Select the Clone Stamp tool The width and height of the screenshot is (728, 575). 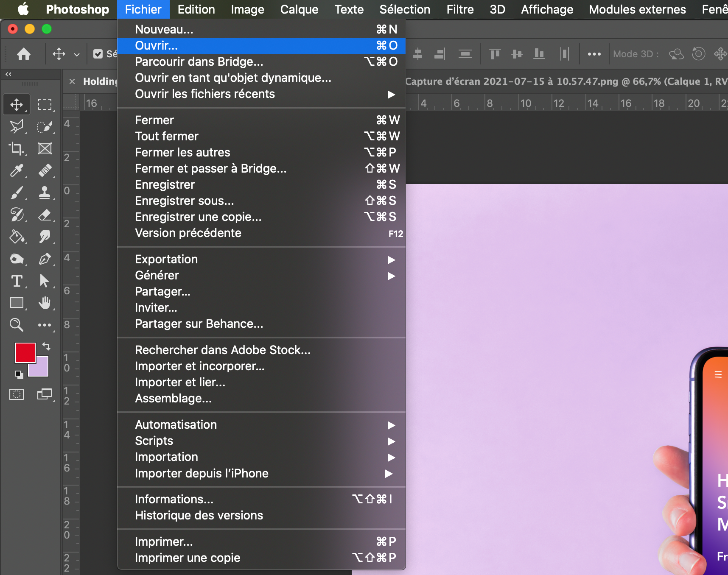pyautogui.click(x=45, y=193)
